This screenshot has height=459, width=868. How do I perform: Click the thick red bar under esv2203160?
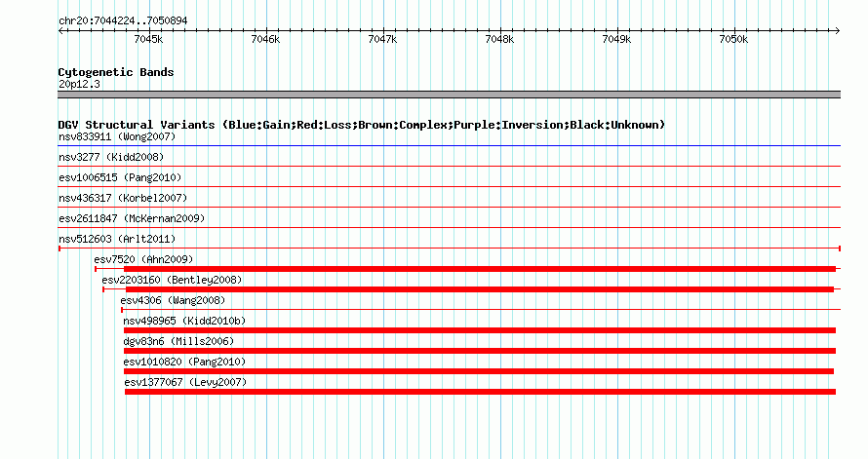[480, 289]
